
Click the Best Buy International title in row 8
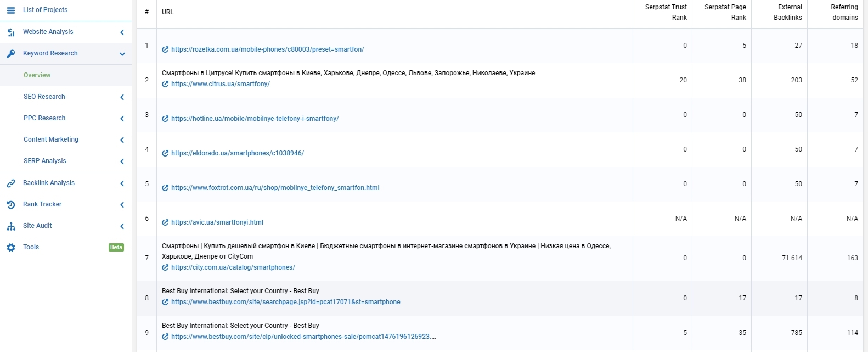click(x=240, y=291)
